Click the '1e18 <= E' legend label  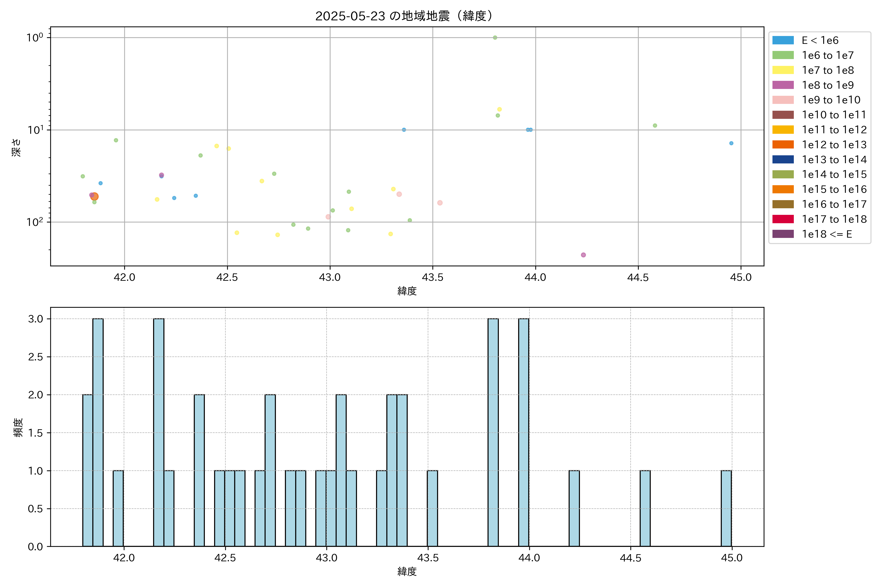[827, 234]
